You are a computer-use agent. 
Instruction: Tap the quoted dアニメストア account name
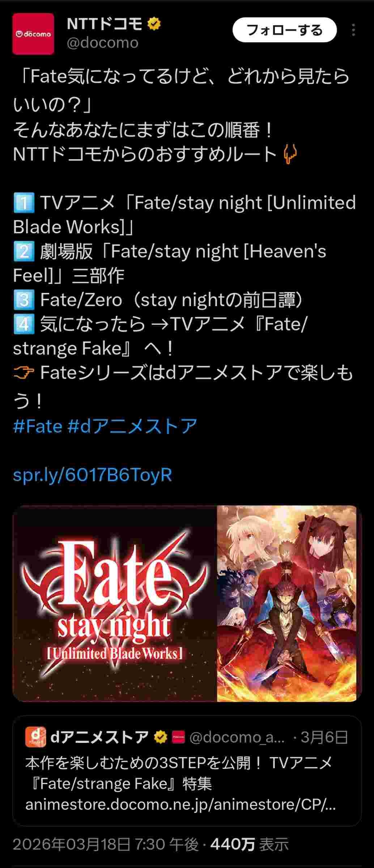click(x=100, y=737)
